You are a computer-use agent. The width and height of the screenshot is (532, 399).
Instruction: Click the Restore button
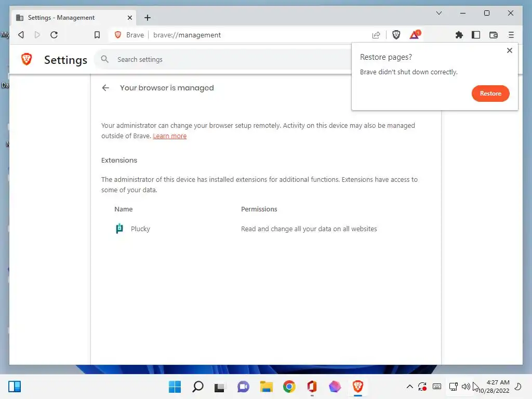pos(490,94)
